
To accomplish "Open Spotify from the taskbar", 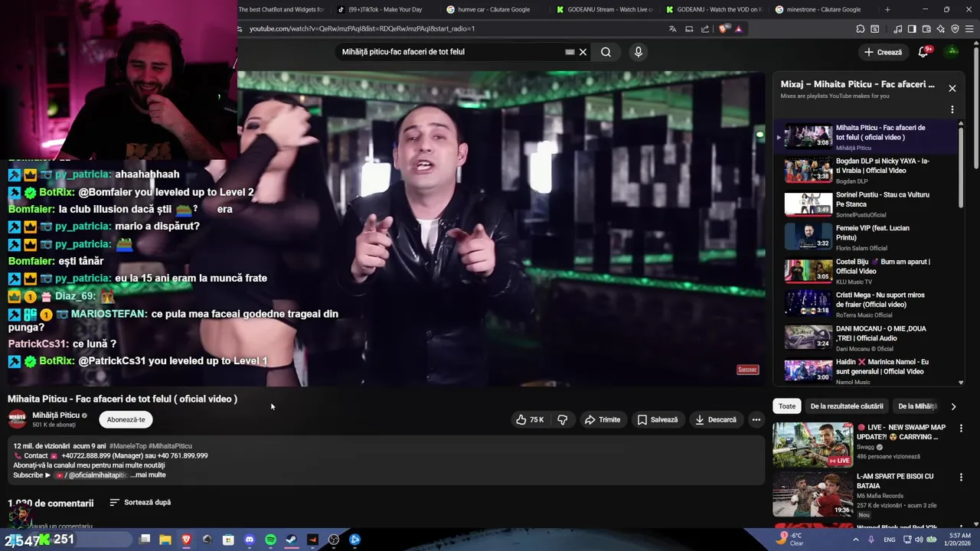I will click(x=270, y=540).
